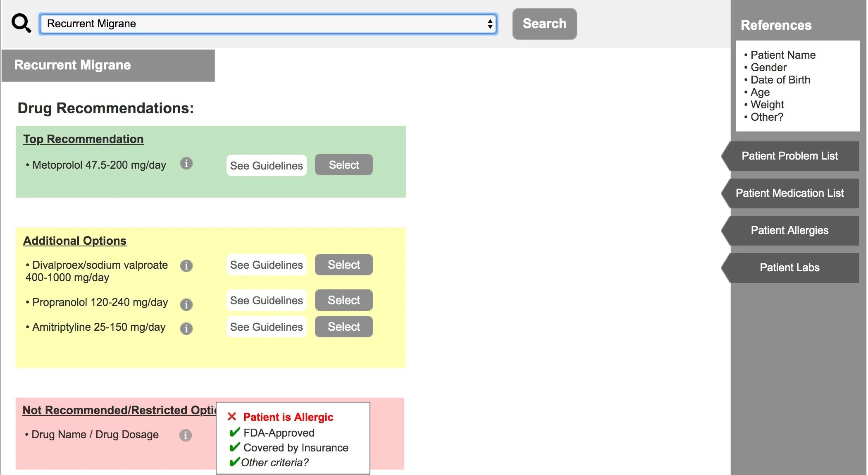Select Amitriptyline from Additional Options
Screen dimensions: 868x475
343,326
